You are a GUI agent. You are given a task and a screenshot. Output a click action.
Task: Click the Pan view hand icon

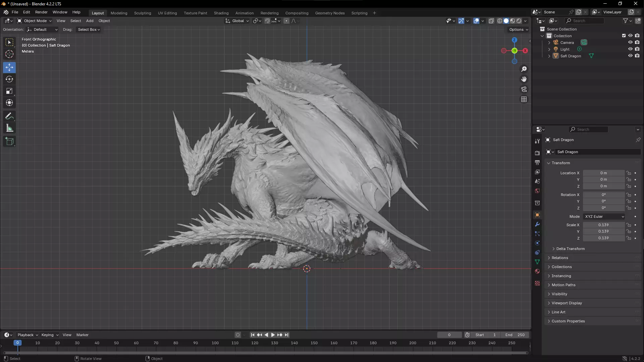coord(524,79)
